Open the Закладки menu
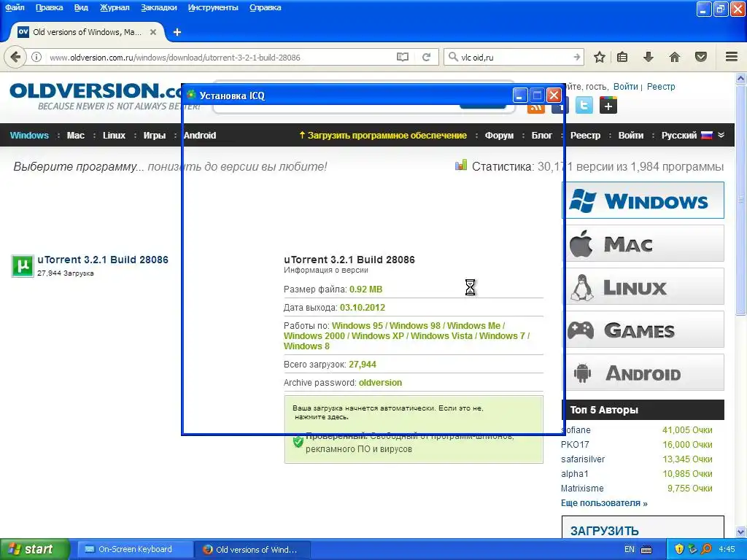 158,7
